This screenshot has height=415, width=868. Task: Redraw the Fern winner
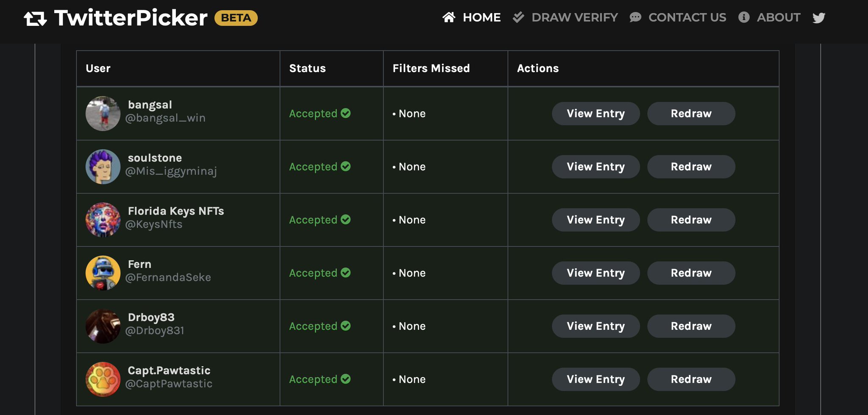pos(691,273)
